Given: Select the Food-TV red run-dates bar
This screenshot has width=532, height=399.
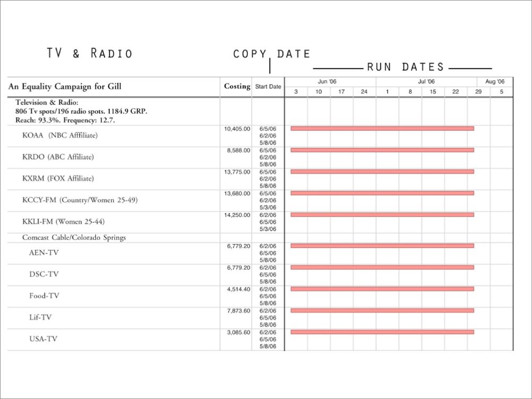Looking at the screenshot, I should pyautogui.click(x=383, y=289).
